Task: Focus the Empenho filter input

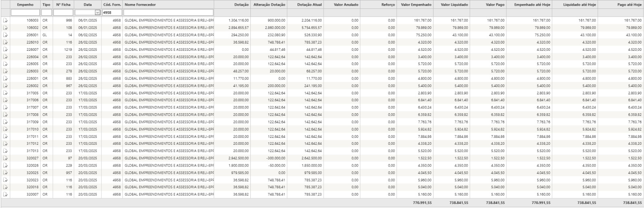Action: (25, 13)
